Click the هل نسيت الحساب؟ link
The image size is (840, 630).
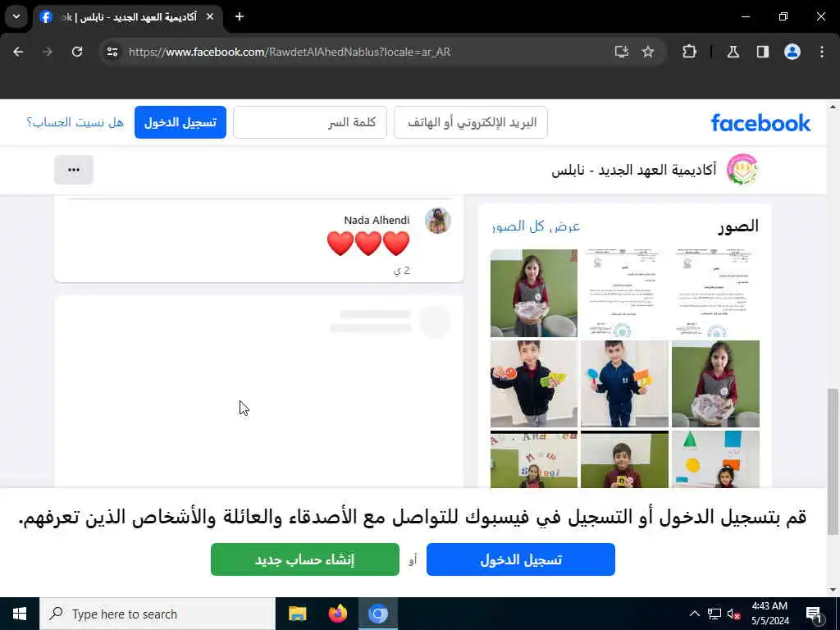75,122
